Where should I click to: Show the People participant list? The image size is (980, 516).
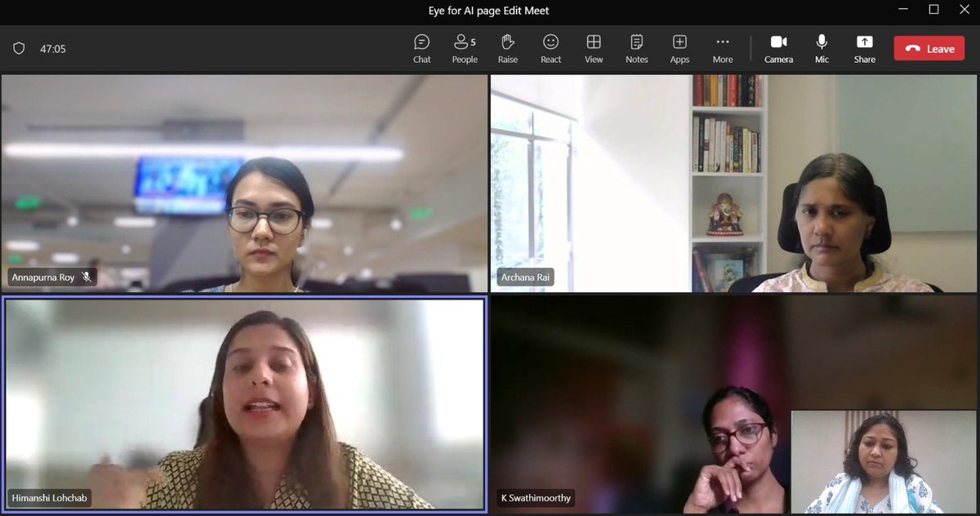[465, 48]
